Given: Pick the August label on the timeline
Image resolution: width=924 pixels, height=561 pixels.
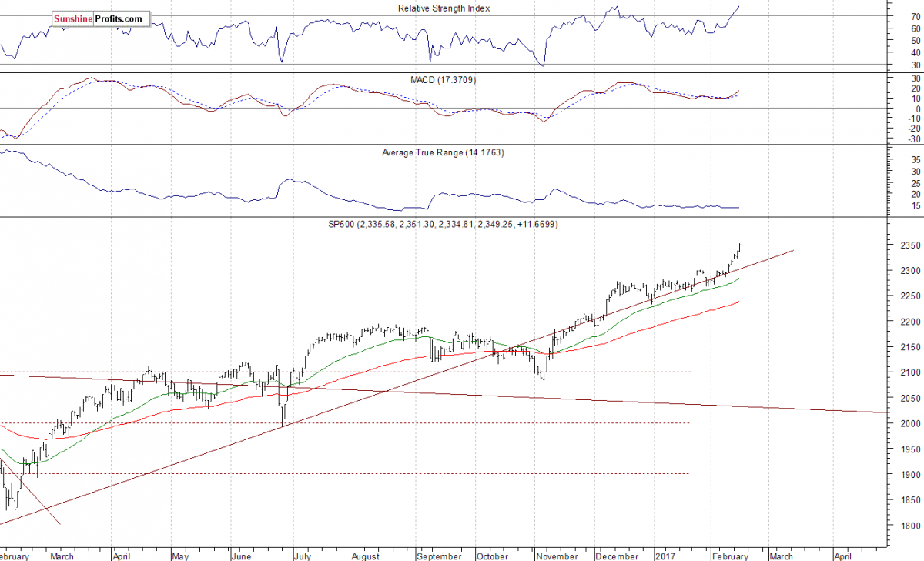Looking at the screenshot, I should [x=365, y=556].
